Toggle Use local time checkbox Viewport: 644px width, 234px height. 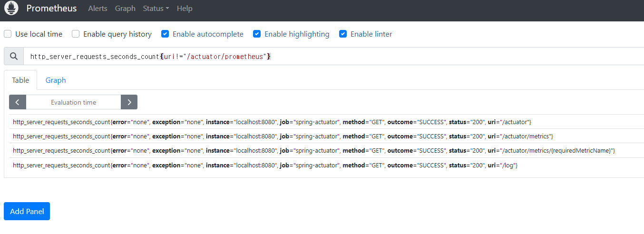click(8, 34)
